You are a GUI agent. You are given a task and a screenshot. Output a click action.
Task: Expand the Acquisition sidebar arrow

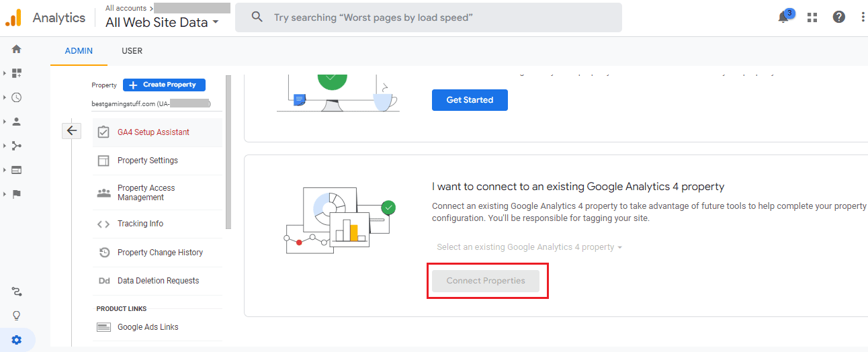(5, 146)
